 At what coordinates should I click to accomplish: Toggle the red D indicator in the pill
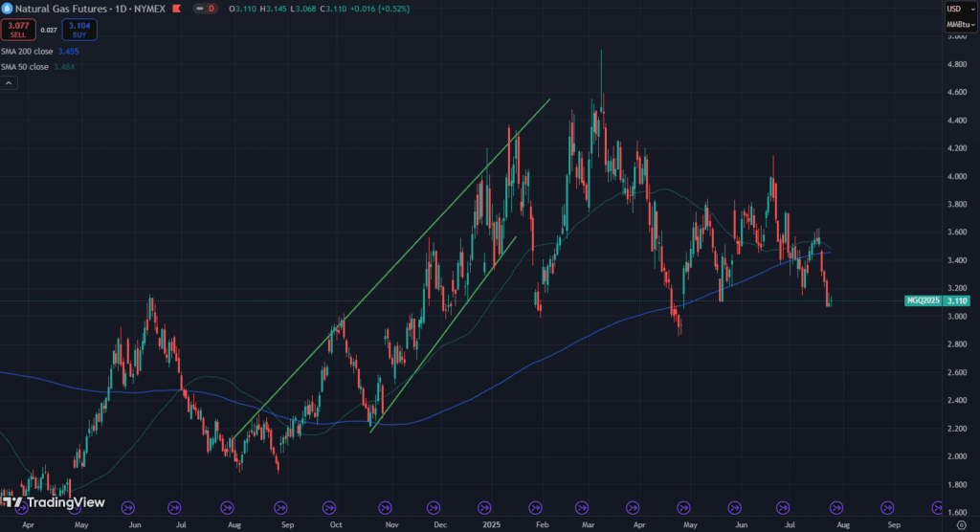(212, 9)
